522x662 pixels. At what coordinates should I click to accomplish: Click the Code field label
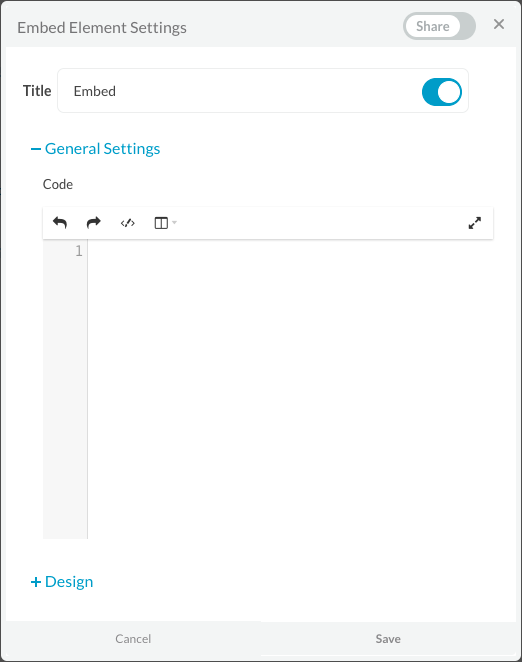click(x=58, y=184)
